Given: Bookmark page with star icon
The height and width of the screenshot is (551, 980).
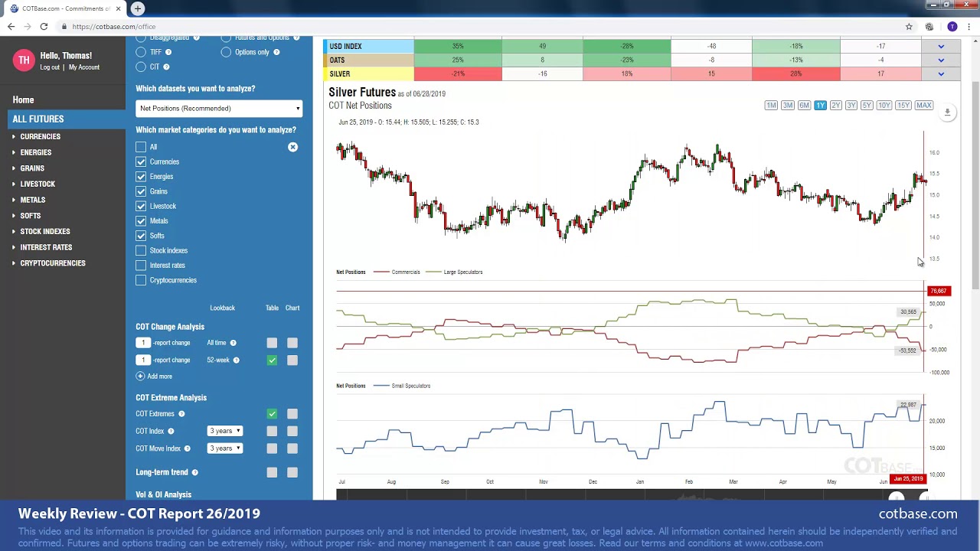Looking at the screenshot, I should point(909,26).
